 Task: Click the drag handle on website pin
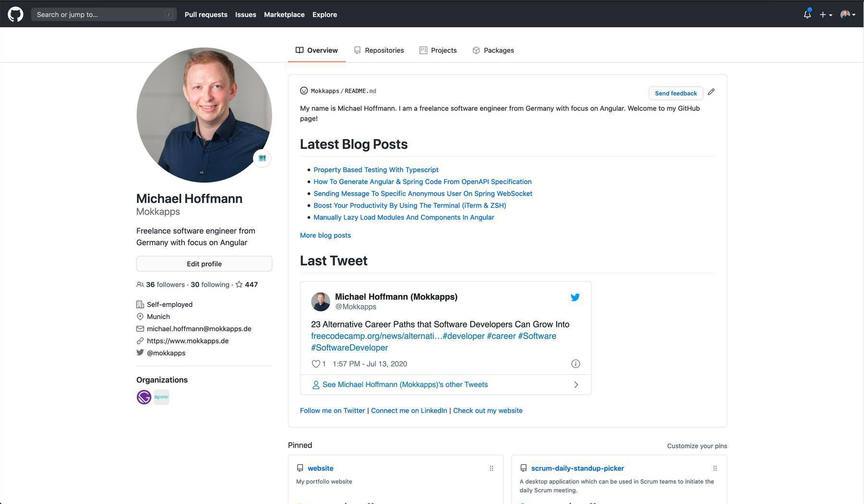click(492, 468)
